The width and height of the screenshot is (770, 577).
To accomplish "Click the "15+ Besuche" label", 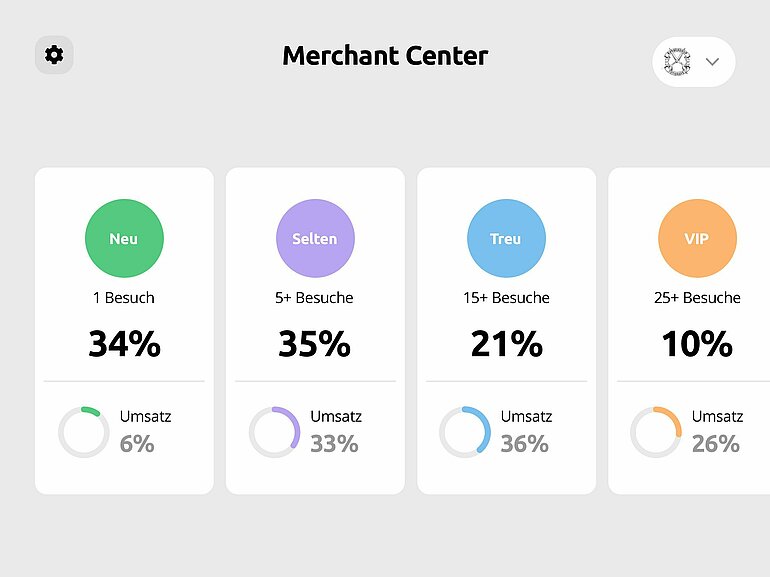I will [x=506, y=298].
